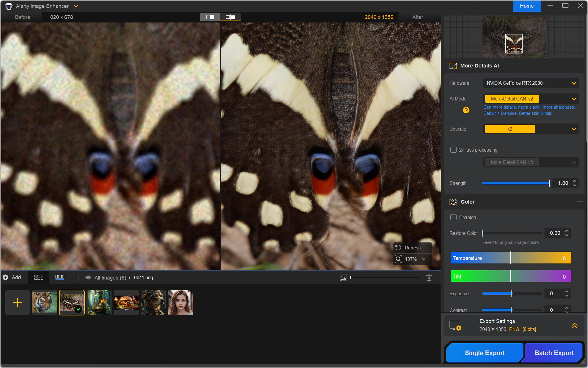This screenshot has height=368, width=588.
Task: Switch to grid thumbnail view
Action: [x=39, y=277]
